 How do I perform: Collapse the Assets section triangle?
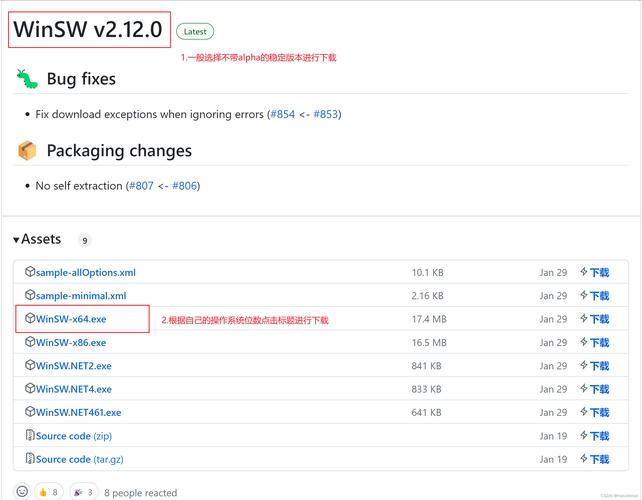pos(16,240)
